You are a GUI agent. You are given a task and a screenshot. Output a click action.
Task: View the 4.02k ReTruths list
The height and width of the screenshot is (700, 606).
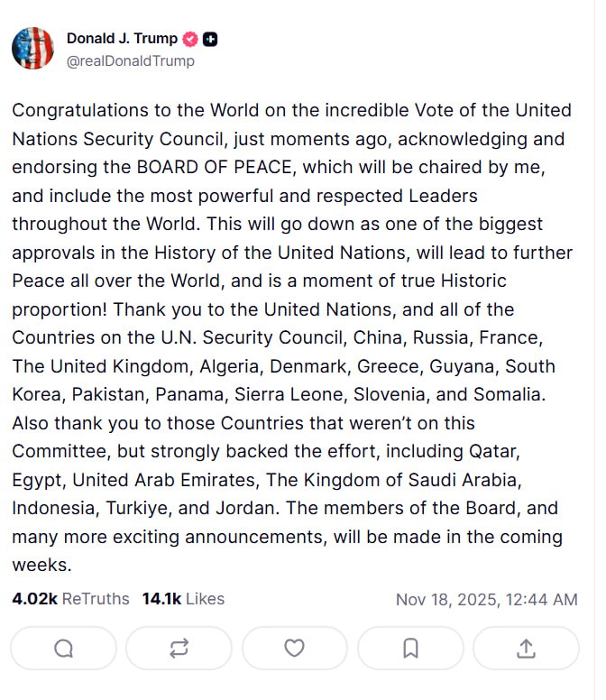click(x=70, y=599)
